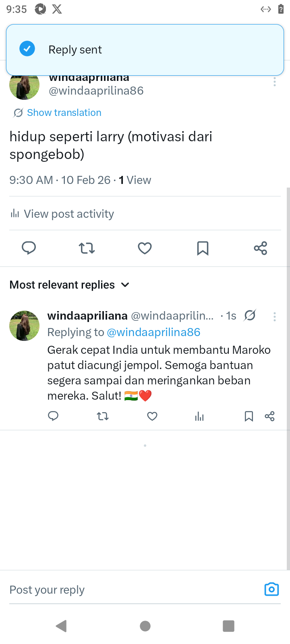
Task: Bookmark the main post
Action: click(x=203, y=248)
